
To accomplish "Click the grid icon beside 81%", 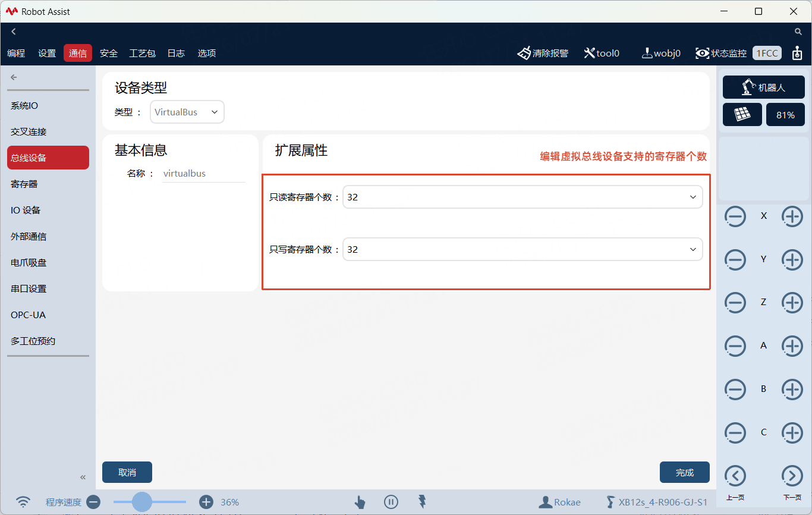I will (x=742, y=115).
